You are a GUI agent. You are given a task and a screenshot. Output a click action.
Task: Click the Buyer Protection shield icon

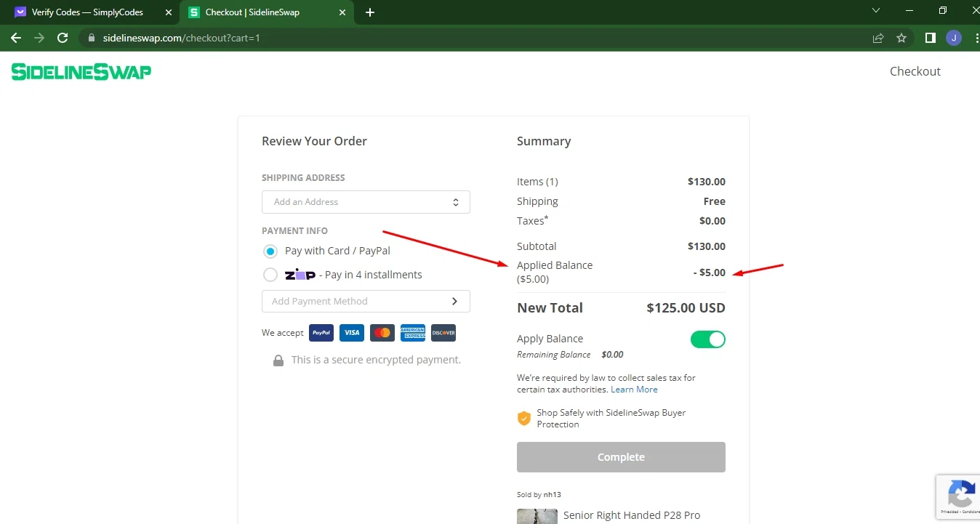click(x=523, y=419)
